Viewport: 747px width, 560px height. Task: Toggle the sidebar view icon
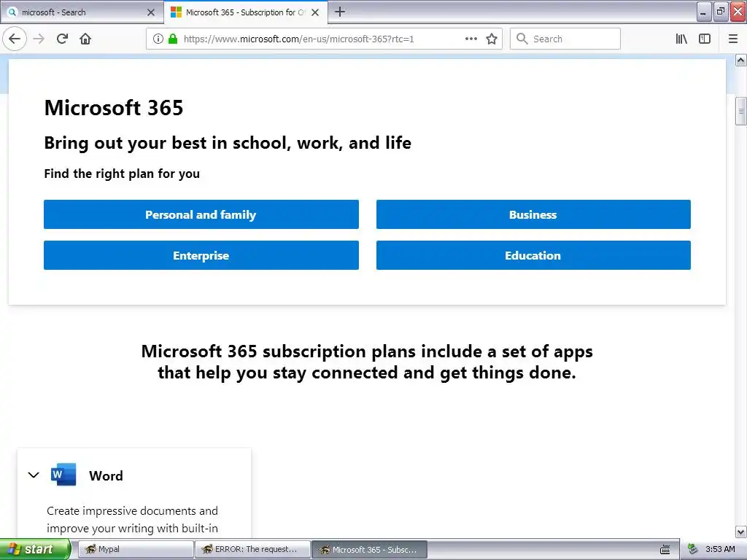click(x=705, y=39)
